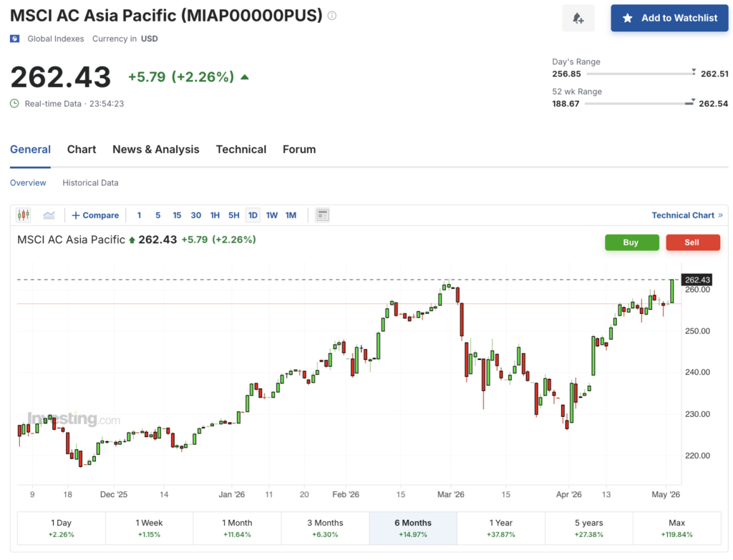The width and height of the screenshot is (733, 560).
Task: Click the star icon in Add to Watchlist
Action: click(628, 18)
